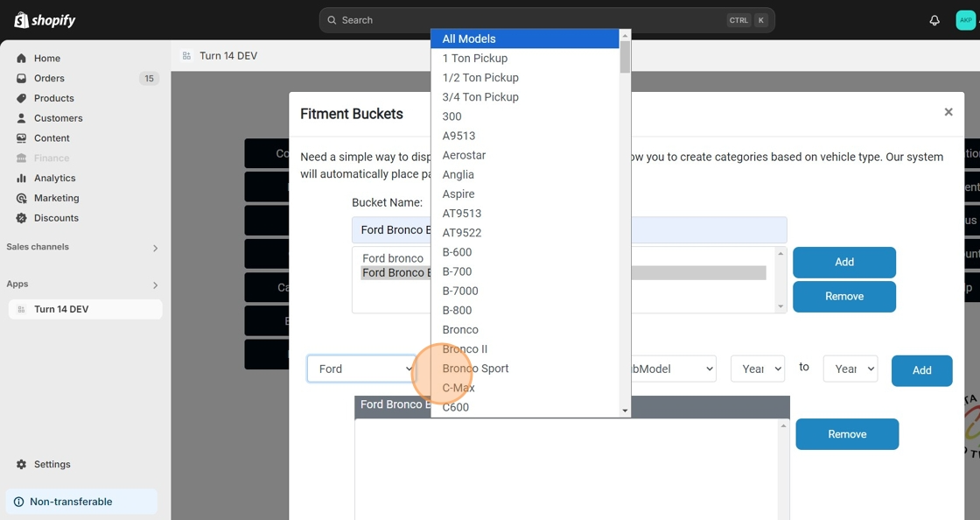Open the SubModel dropdown

[x=673, y=369]
